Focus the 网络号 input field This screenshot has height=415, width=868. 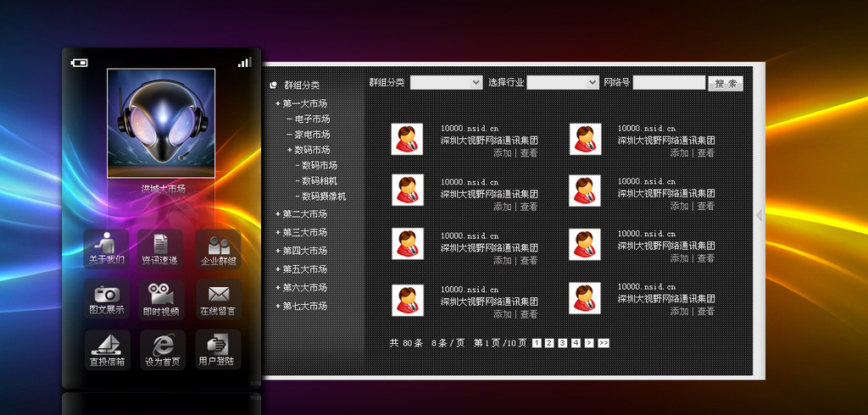[670, 82]
